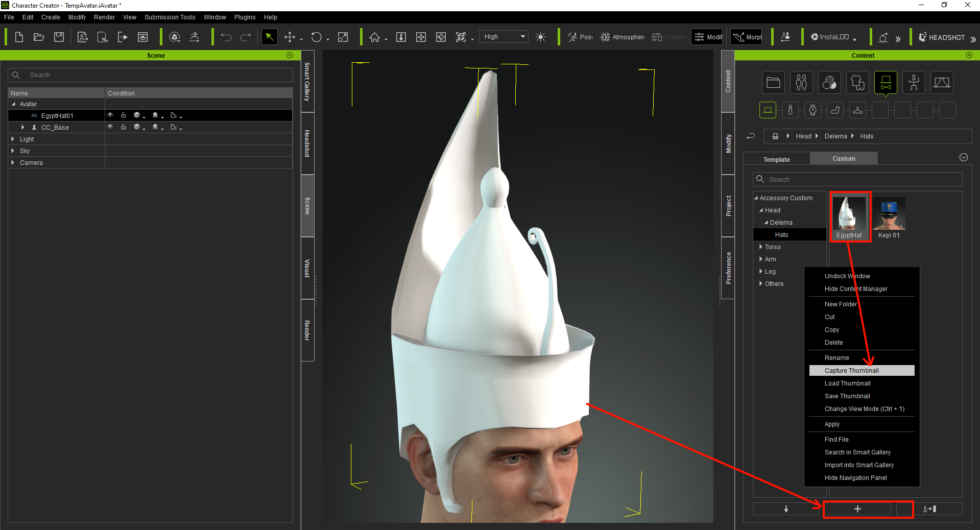The image size is (980, 530).
Task: Expand the Sky tree node
Action: (x=13, y=151)
